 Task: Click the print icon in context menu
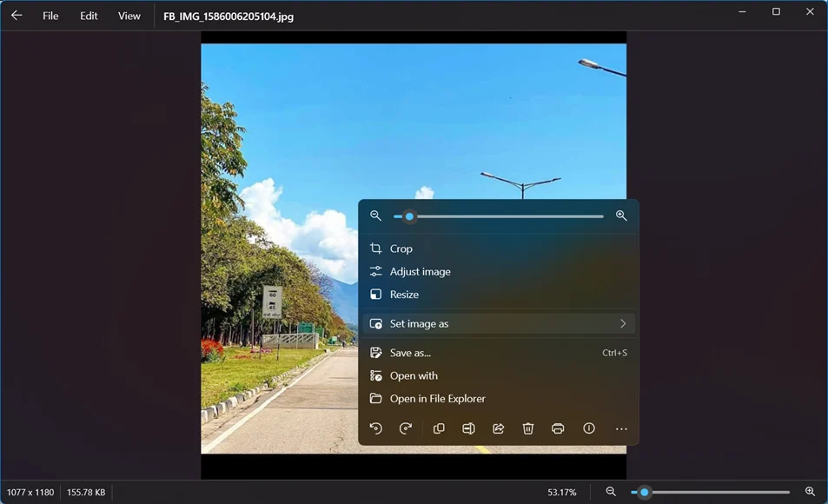pyautogui.click(x=558, y=428)
